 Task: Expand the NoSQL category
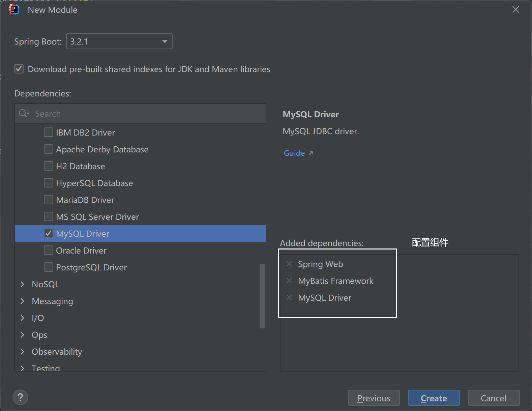pyautogui.click(x=23, y=284)
